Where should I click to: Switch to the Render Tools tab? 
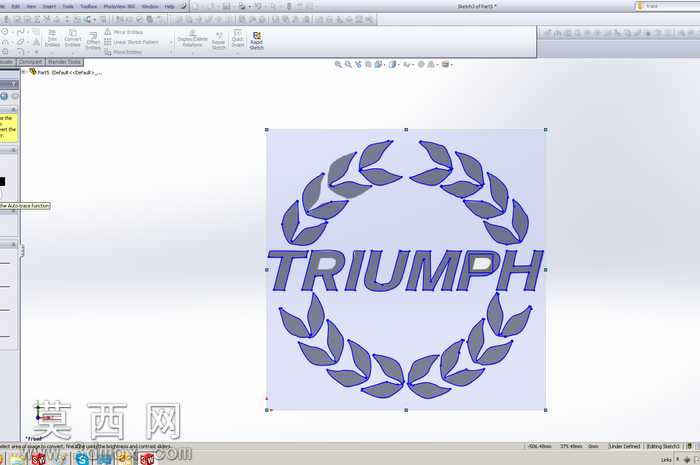pos(64,62)
